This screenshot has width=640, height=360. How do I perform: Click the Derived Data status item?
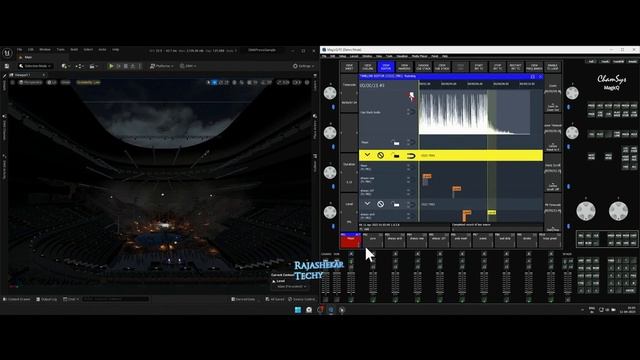point(243,299)
